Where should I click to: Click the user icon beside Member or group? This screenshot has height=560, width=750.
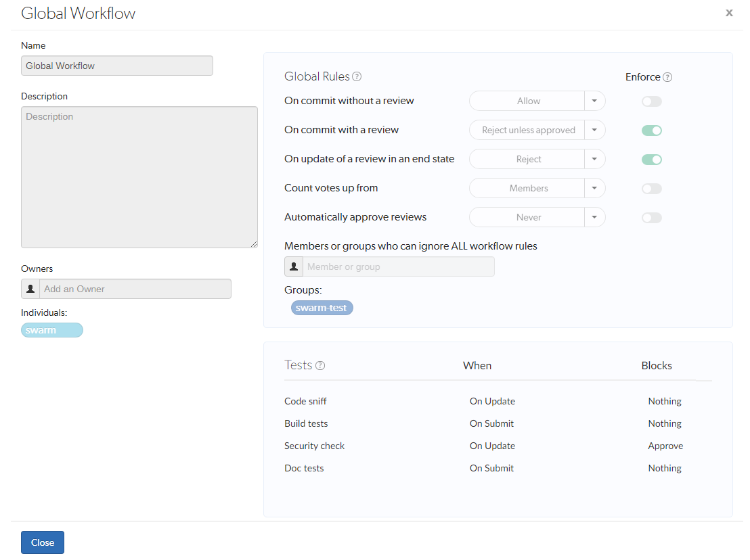coord(293,266)
